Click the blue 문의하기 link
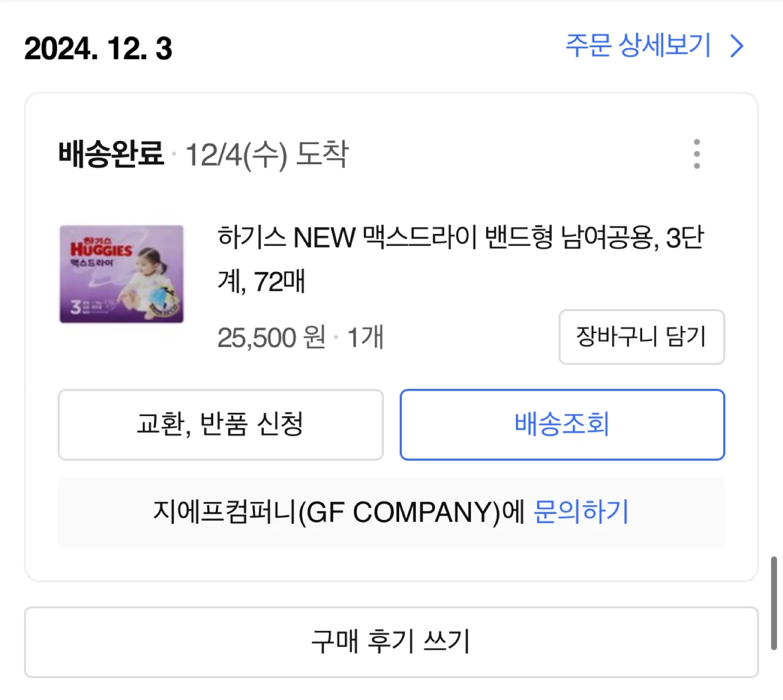Viewport: 783px width, 700px height. coord(581,512)
